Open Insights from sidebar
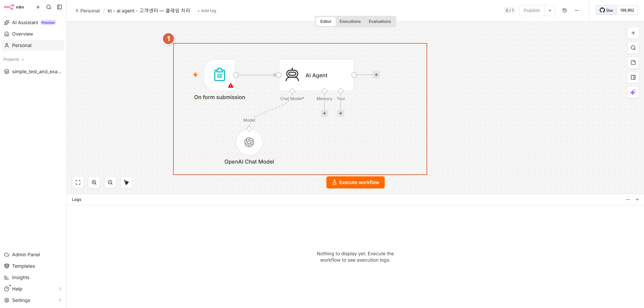The width and height of the screenshot is (644, 308). [33, 277]
